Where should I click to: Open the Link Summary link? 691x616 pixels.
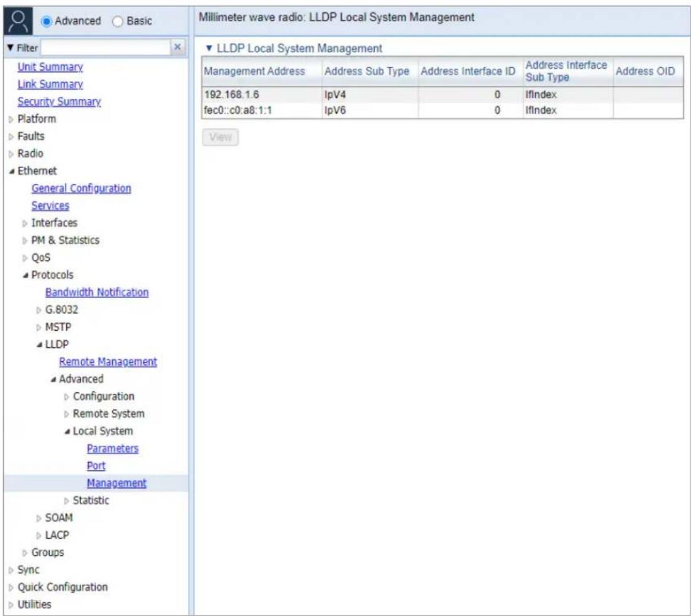point(50,84)
